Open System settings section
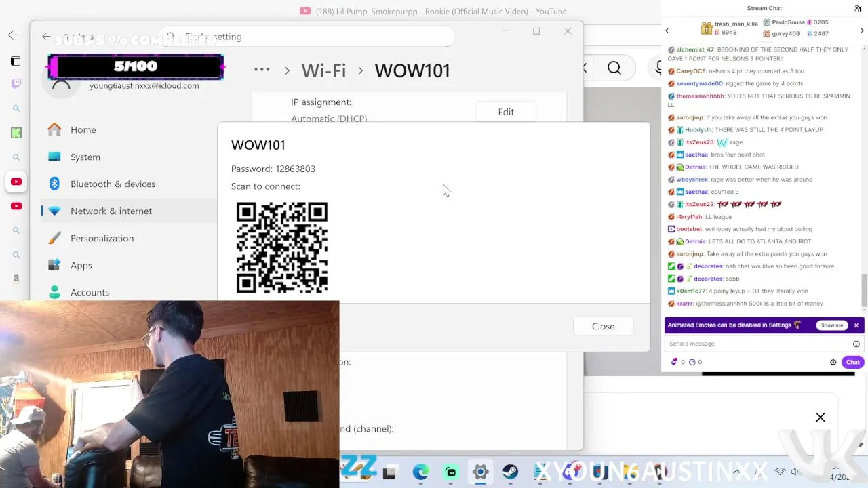Screen dimensions: 868x488 [85, 157]
